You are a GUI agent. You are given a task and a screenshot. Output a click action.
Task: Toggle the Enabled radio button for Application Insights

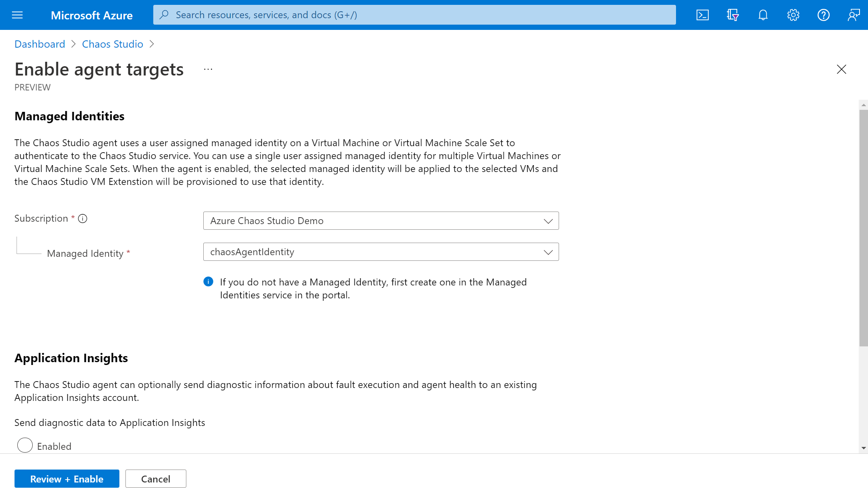(25, 446)
